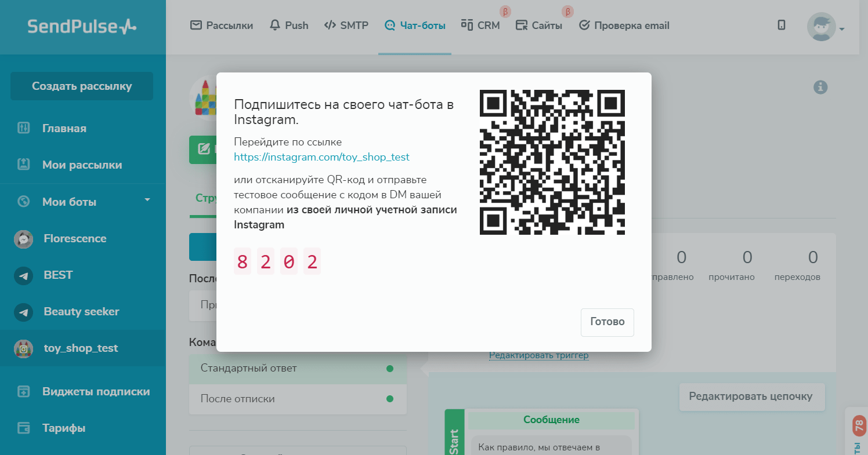Open the Сайты top menu item
The height and width of the screenshot is (455, 868).
point(539,26)
